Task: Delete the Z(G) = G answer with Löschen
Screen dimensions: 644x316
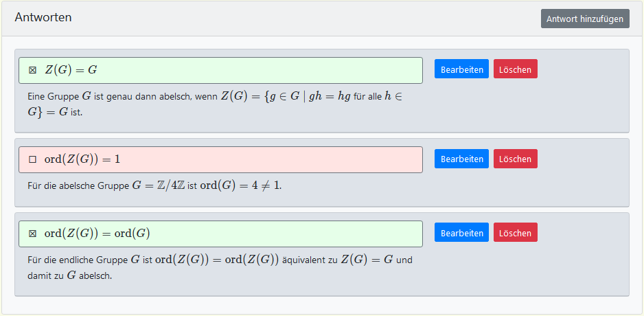Action: click(515, 69)
